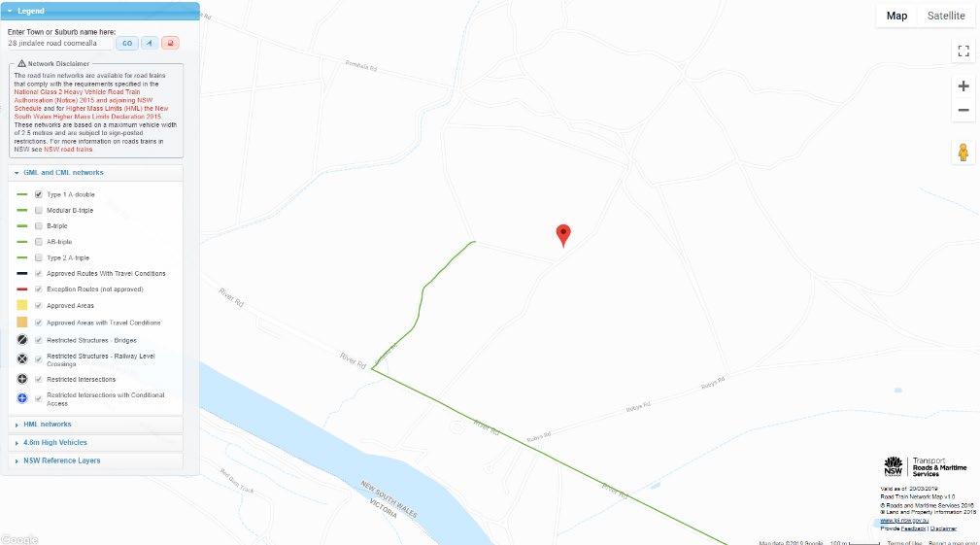Uncheck the Type 1 A-double checkbox
Viewport: 980px width, 545px height.
[39, 194]
